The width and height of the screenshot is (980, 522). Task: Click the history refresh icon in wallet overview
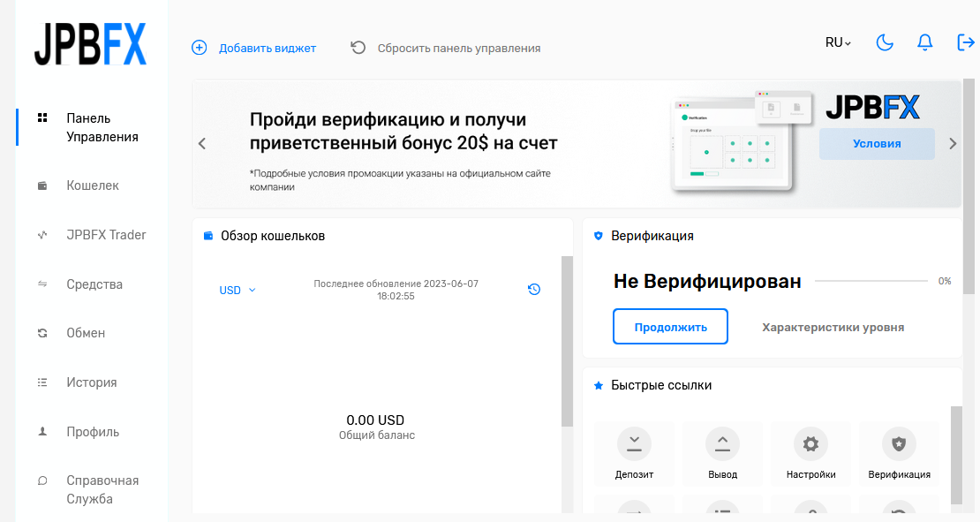tap(534, 289)
